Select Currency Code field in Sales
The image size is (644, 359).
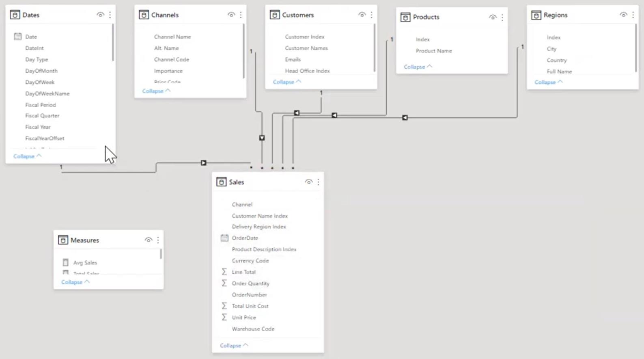click(x=250, y=261)
